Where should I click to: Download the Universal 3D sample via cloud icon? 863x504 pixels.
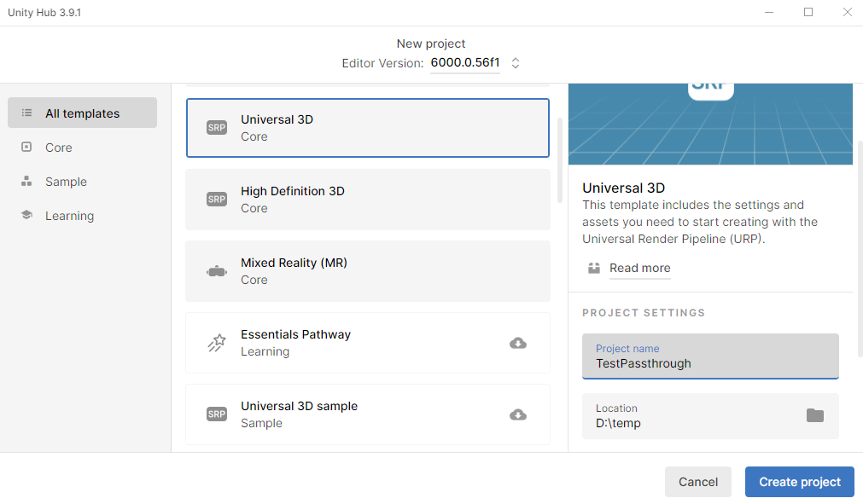tap(518, 415)
